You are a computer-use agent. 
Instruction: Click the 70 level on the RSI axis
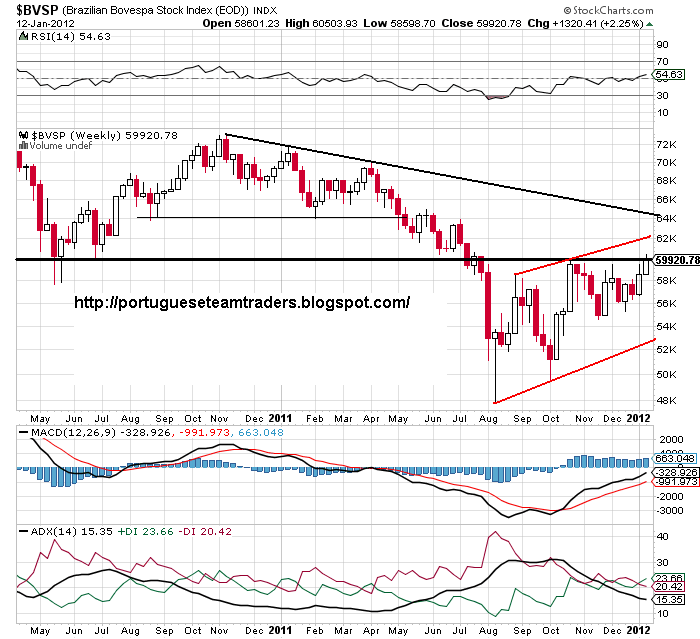[662, 62]
